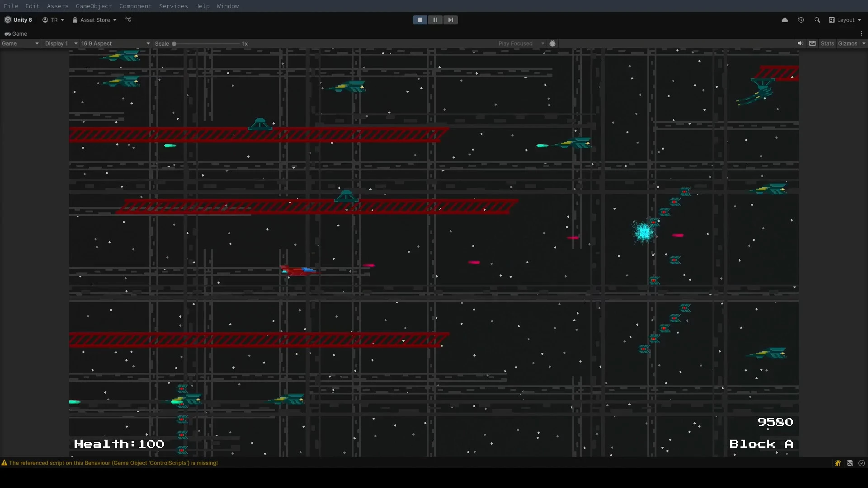The image size is (868, 488).
Task: Open the Layout selector
Action: pyautogui.click(x=844, y=20)
